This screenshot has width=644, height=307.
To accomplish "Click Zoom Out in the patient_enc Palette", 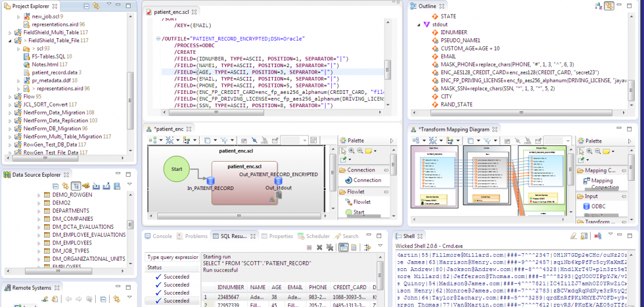I will (x=360, y=151).
